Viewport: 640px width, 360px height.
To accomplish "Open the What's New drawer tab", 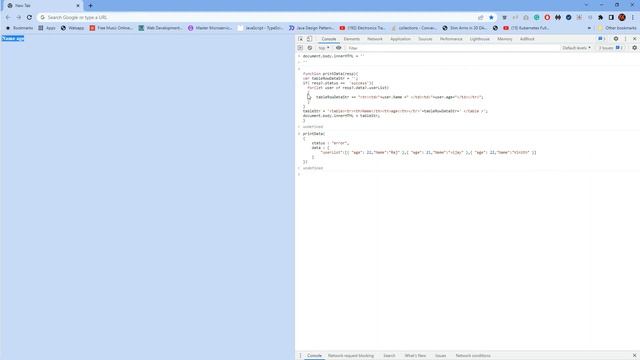I will (x=415, y=356).
